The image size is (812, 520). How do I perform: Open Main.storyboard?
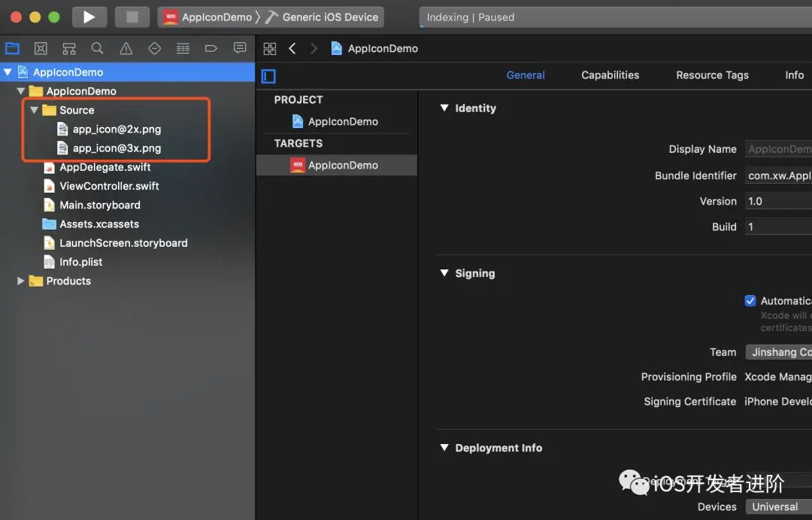92,205
